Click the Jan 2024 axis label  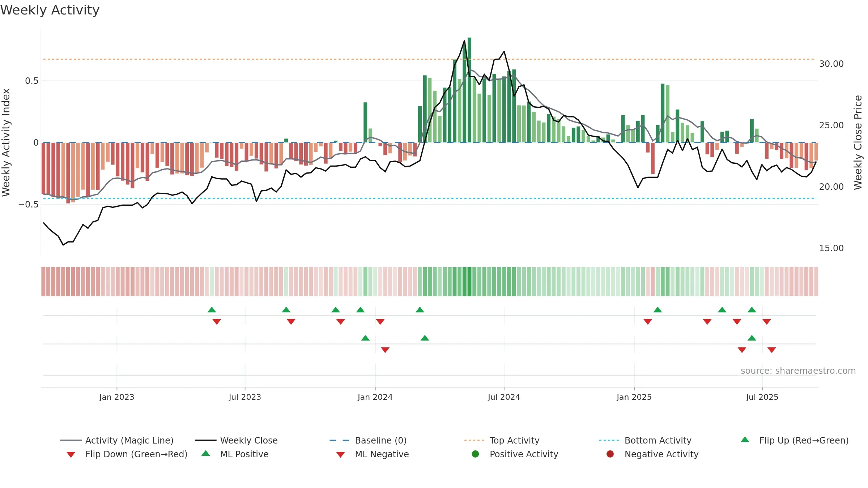375,397
